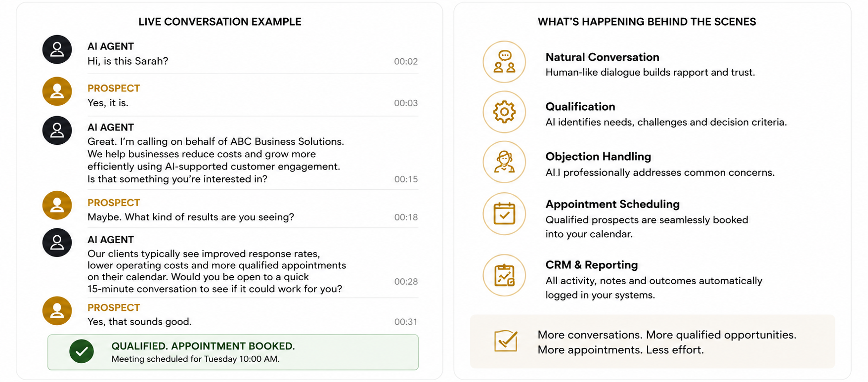
Task: Click the 00:03 timestamp
Action: pyautogui.click(x=406, y=103)
